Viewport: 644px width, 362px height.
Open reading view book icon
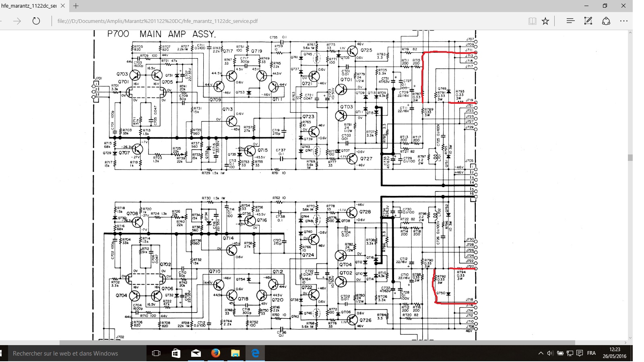532,21
